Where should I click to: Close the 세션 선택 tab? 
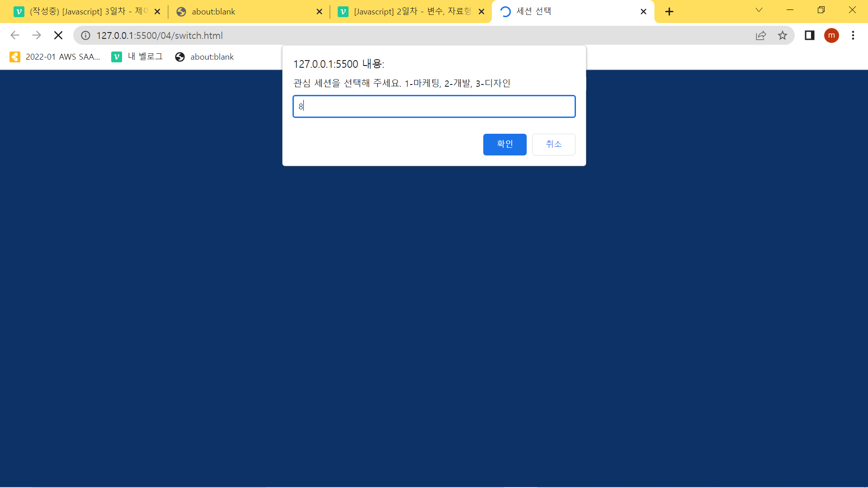(643, 12)
